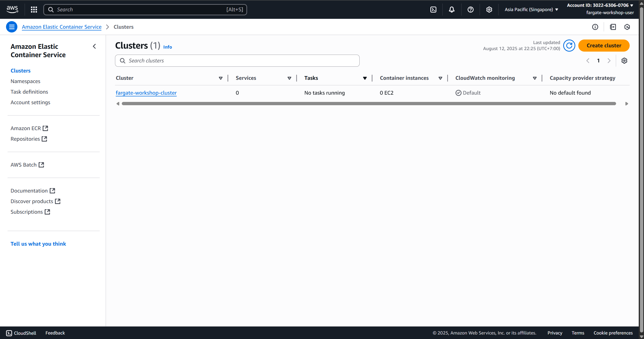Sort by the Services column arrow
The image size is (644, 339).
(289, 78)
